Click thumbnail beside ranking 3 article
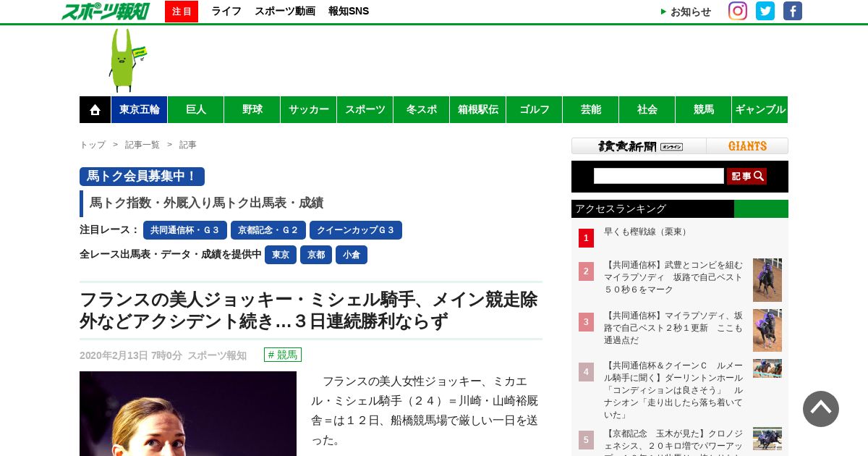 (x=767, y=331)
